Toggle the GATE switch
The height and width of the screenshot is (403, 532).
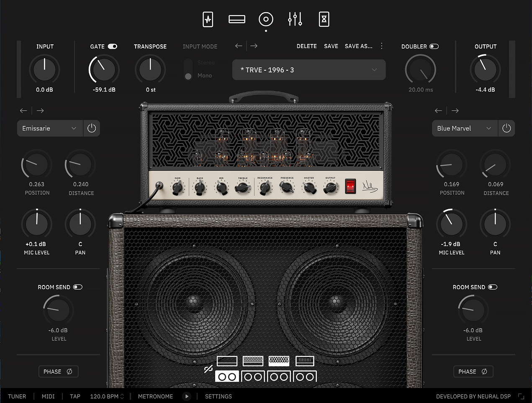tap(113, 46)
